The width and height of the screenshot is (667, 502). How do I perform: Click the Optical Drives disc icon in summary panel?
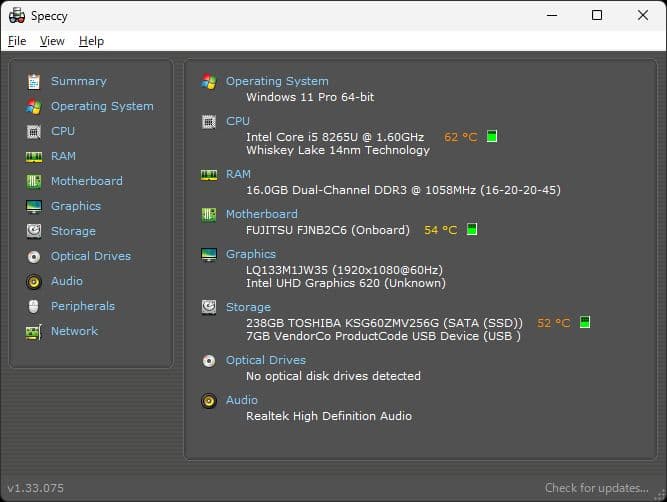tap(209, 361)
